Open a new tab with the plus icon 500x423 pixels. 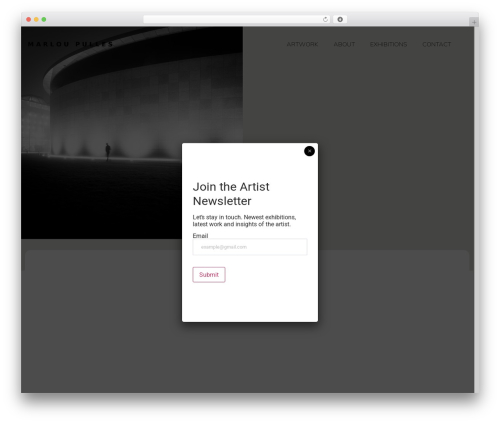click(x=474, y=22)
